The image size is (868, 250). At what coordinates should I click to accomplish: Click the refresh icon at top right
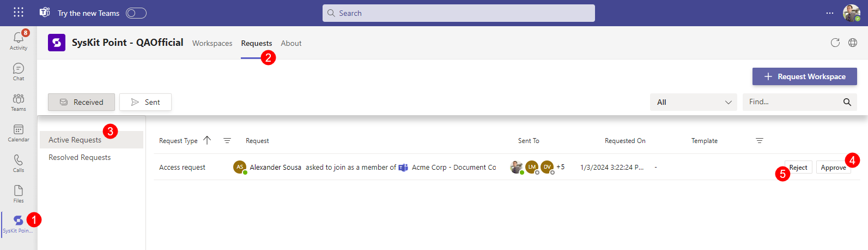point(835,43)
